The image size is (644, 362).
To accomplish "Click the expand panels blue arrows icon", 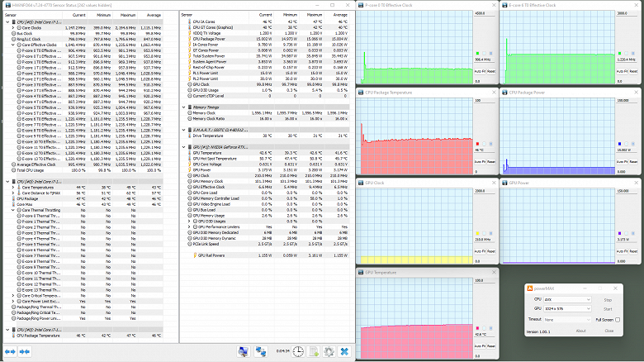I will pyautogui.click(x=10, y=352).
